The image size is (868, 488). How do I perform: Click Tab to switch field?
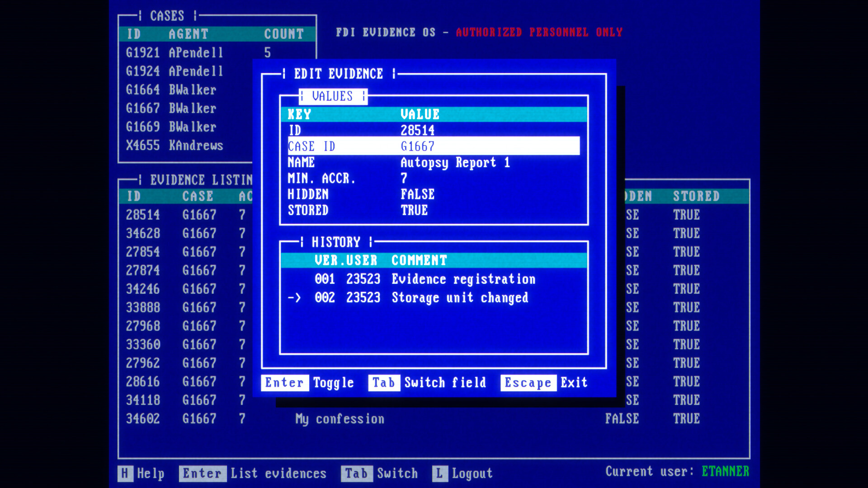pos(382,382)
